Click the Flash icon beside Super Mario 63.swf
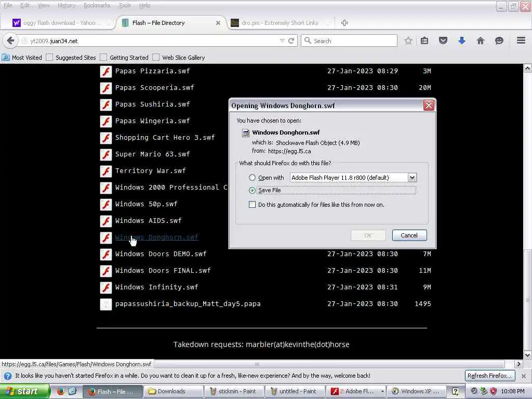Viewport: 532px width, 399px height. 106,154
